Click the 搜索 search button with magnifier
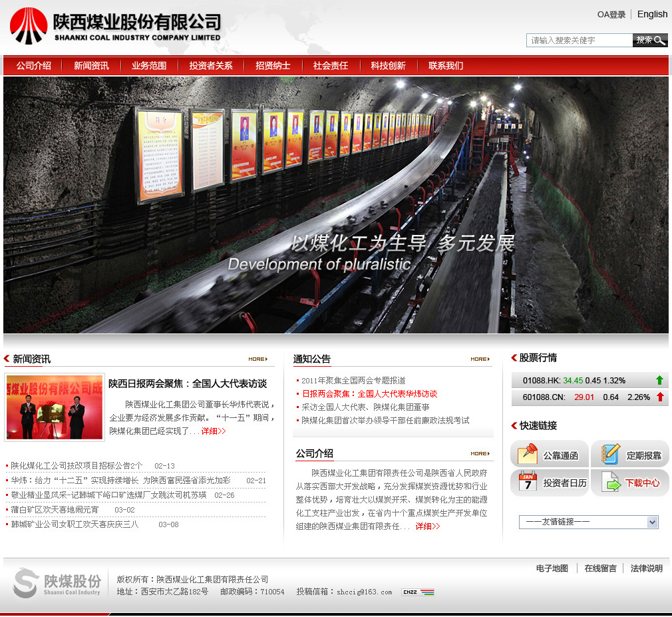 (650, 41)
